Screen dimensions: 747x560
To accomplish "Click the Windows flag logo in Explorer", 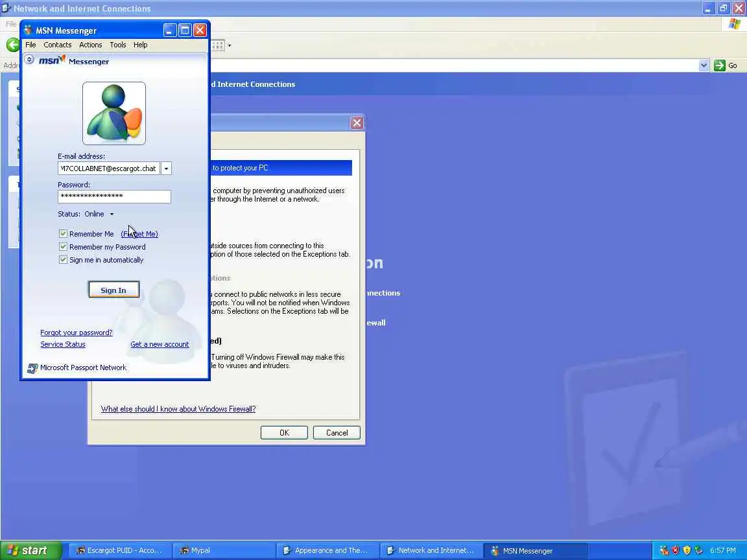I will tap(734, 24).
